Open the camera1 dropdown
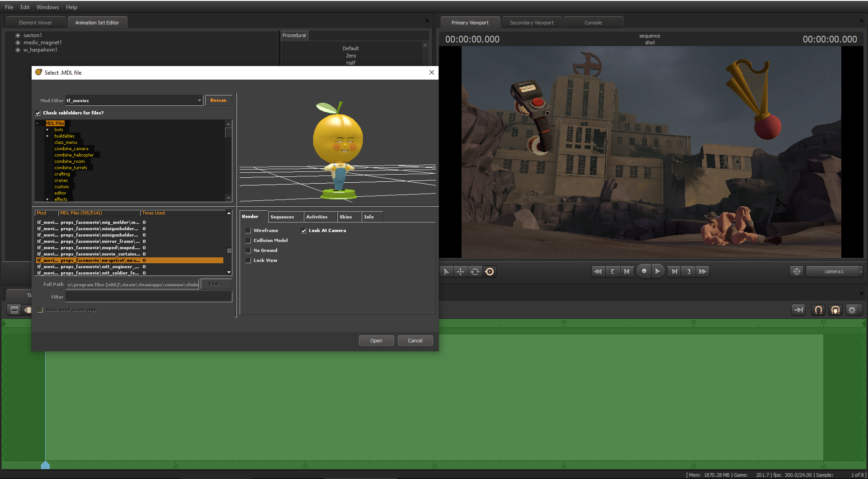This screenshot has height=479, width=868. tap(835, 271)
